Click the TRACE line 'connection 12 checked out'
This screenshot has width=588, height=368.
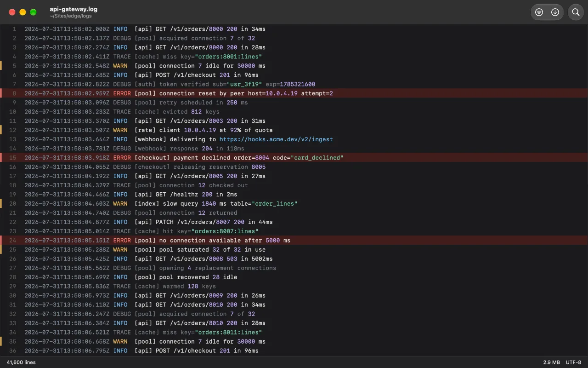pos(294,185)
